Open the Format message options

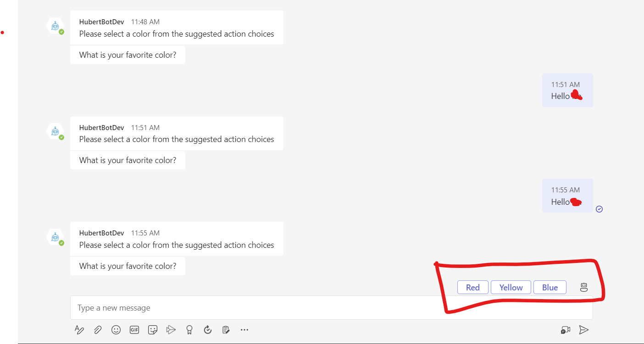(79, 329)
